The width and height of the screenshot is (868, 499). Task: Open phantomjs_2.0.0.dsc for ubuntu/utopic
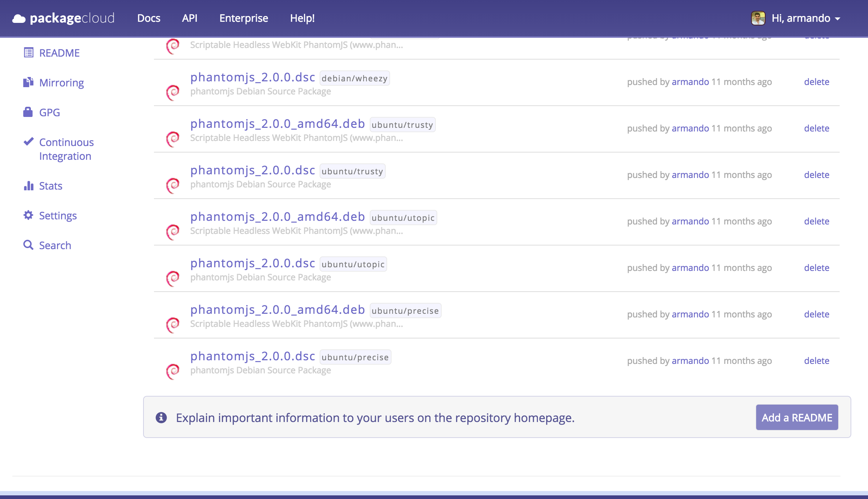tap(252, 263)
